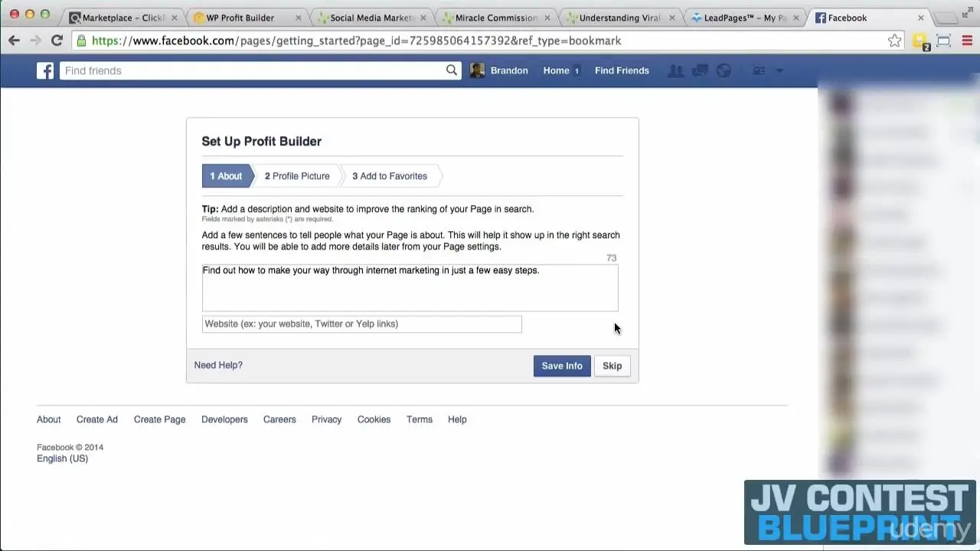Open Privacy footer link
The image size is (980, 551).
[x=326, y=419]
